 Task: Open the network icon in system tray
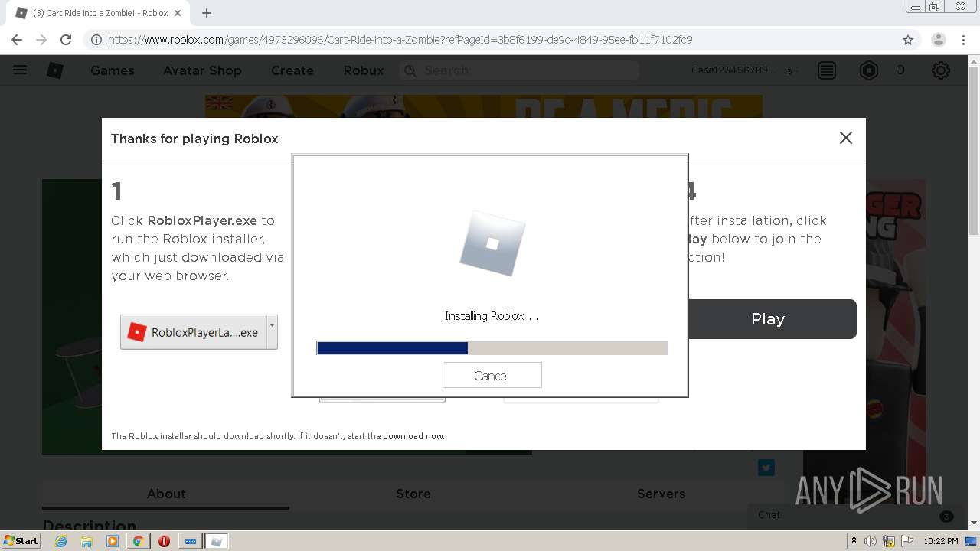[889, 541]
